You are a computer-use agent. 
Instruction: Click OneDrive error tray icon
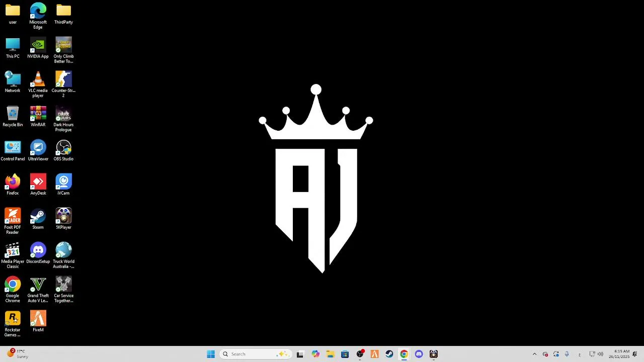[x=545, y=354]
